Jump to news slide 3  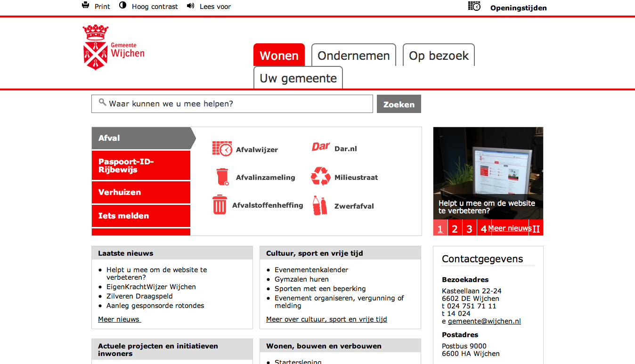pos(469,229)
